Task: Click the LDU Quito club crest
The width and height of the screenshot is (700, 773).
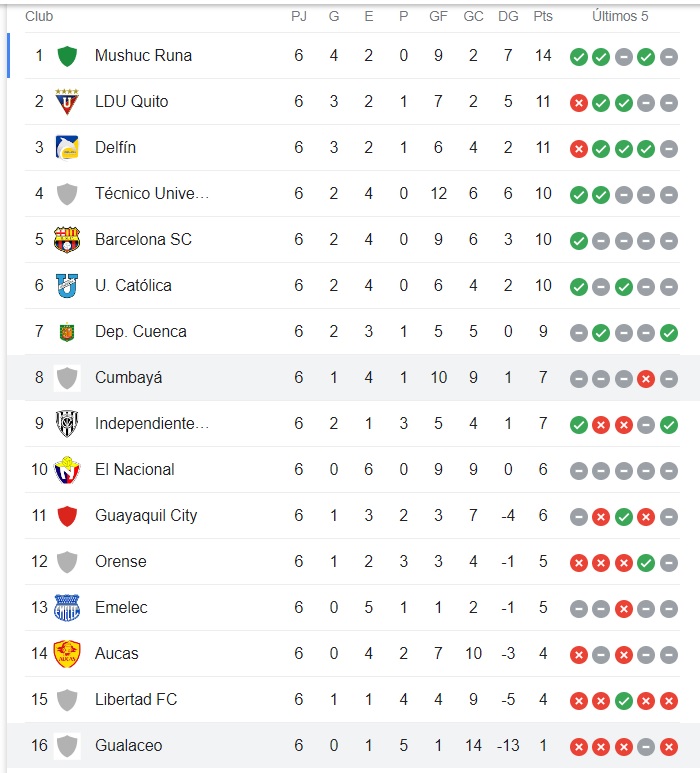Action: (67, 102)
